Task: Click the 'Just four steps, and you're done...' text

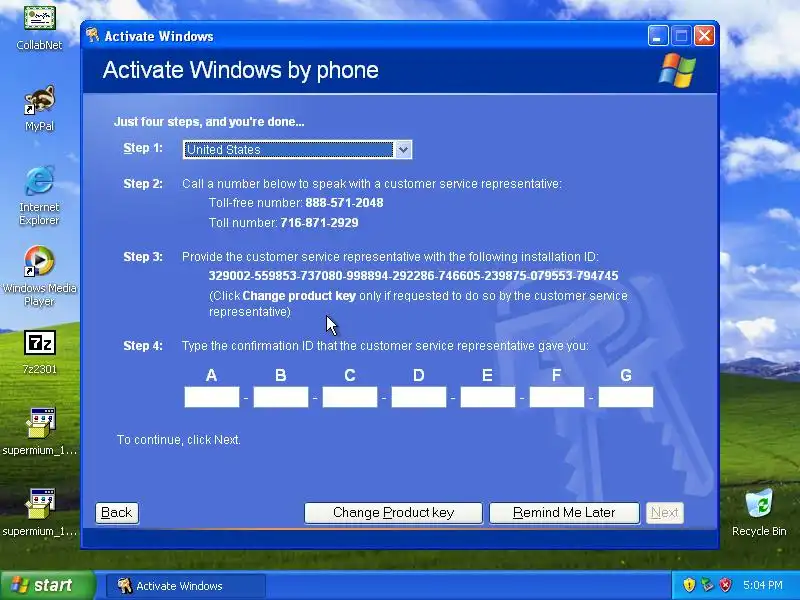Action: point(209,122)
